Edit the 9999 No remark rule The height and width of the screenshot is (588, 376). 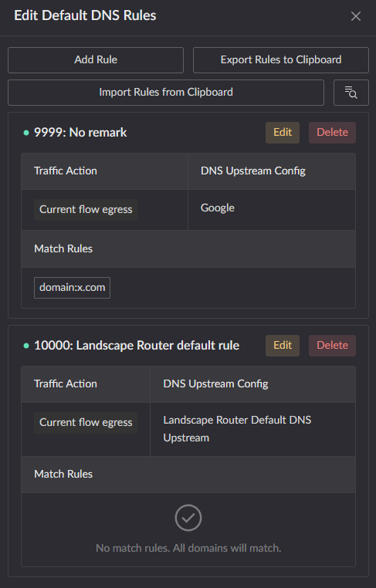283,133
